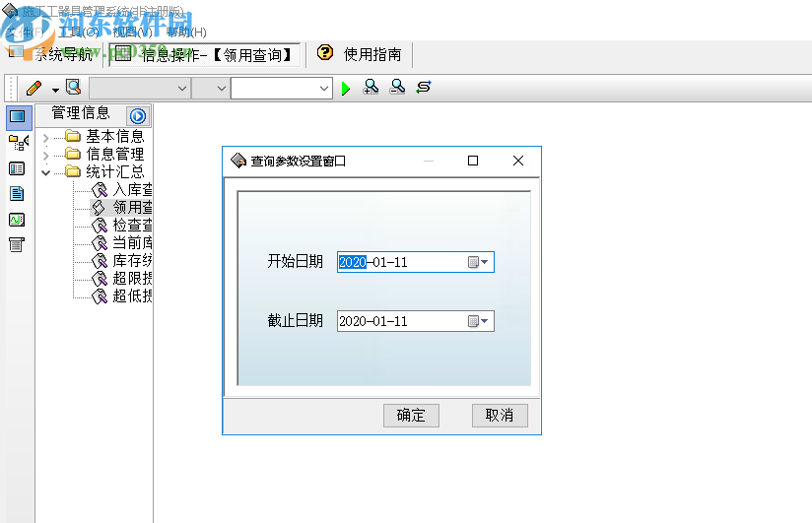Select the blue screen icon in left sidebar
The image size is (812, 523).
(x=18, y=116)
